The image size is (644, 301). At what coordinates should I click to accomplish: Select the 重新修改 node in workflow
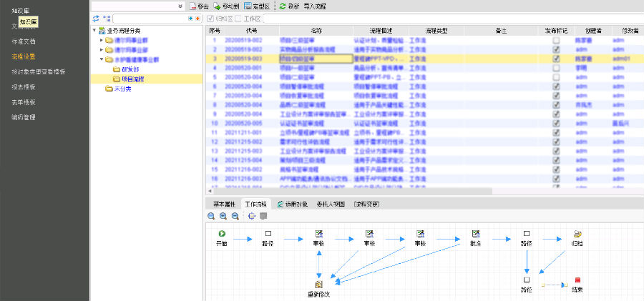[x=318, y=285]
